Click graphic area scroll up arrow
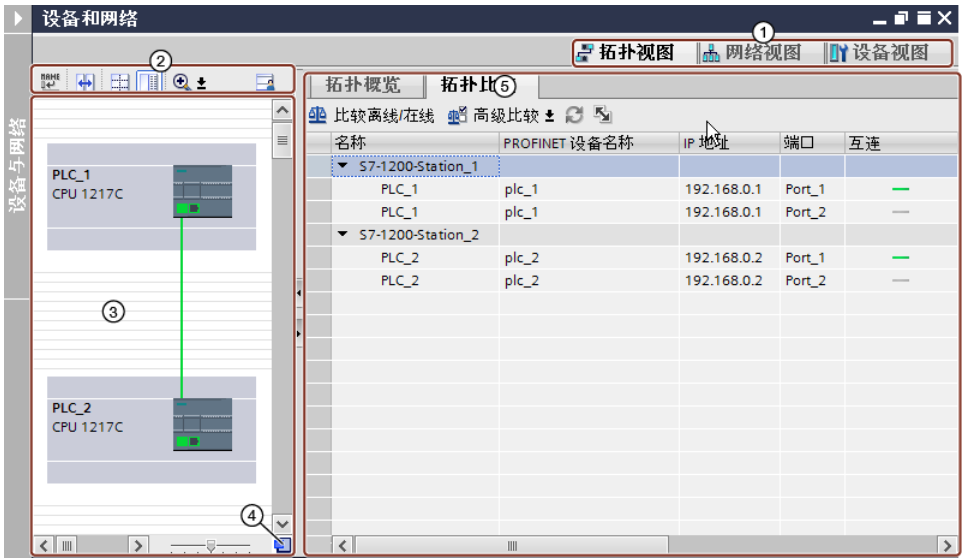The width and height of the screenshot is (965, 559). (282, 110)
